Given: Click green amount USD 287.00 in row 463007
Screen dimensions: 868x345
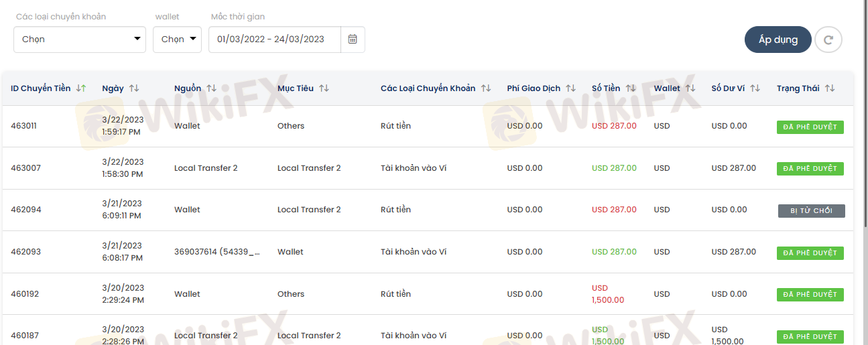Looking at the screenshot, I should point(614,168).
